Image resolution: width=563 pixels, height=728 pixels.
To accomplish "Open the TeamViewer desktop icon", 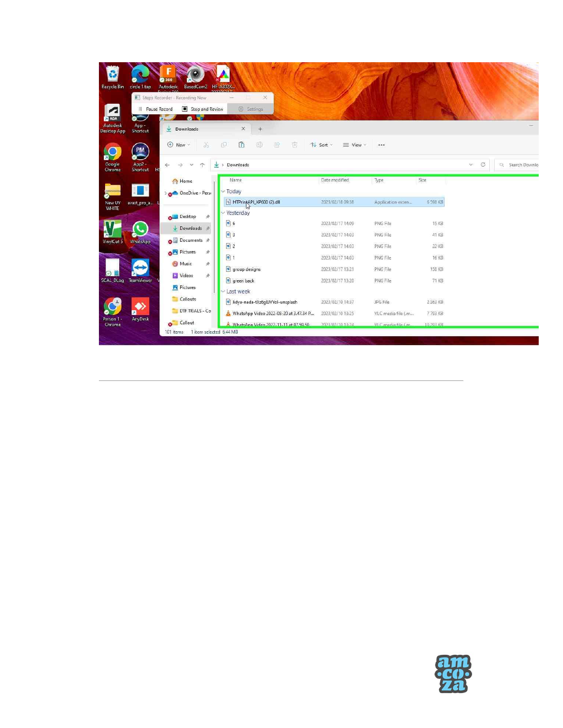I will pos(140,270).
